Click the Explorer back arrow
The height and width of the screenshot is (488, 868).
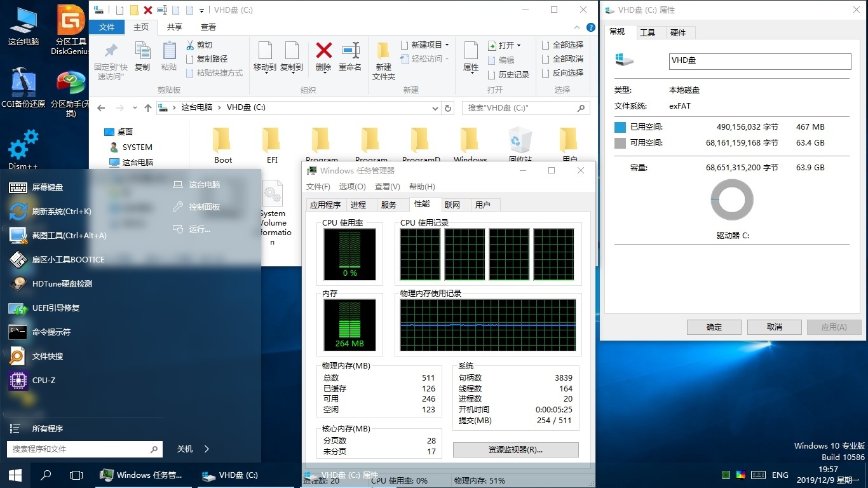click(101, 108)
